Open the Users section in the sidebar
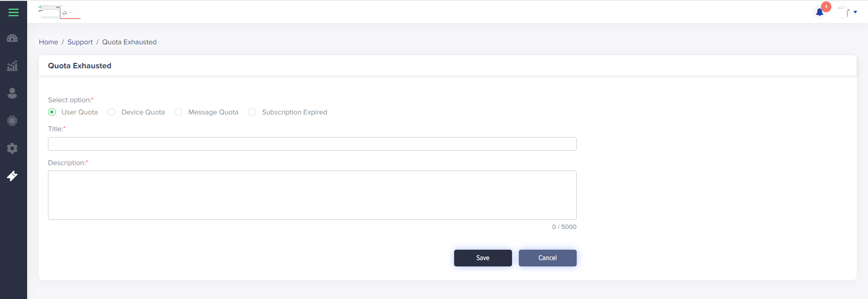This screenshot has height=299, width=868. [12, 94]
